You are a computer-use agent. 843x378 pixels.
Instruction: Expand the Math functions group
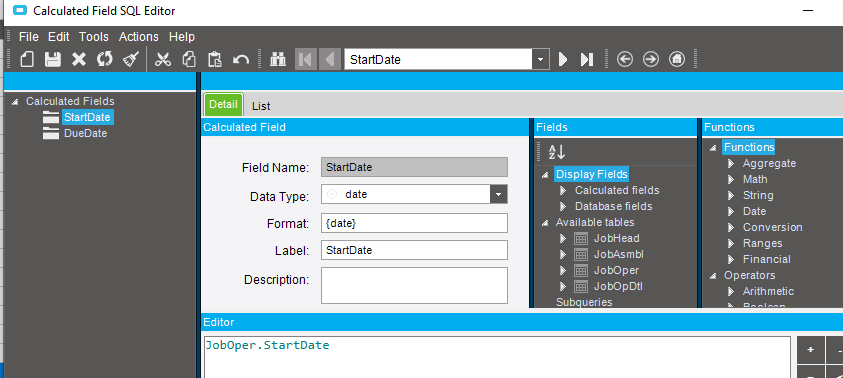click(x=731, y=180)
